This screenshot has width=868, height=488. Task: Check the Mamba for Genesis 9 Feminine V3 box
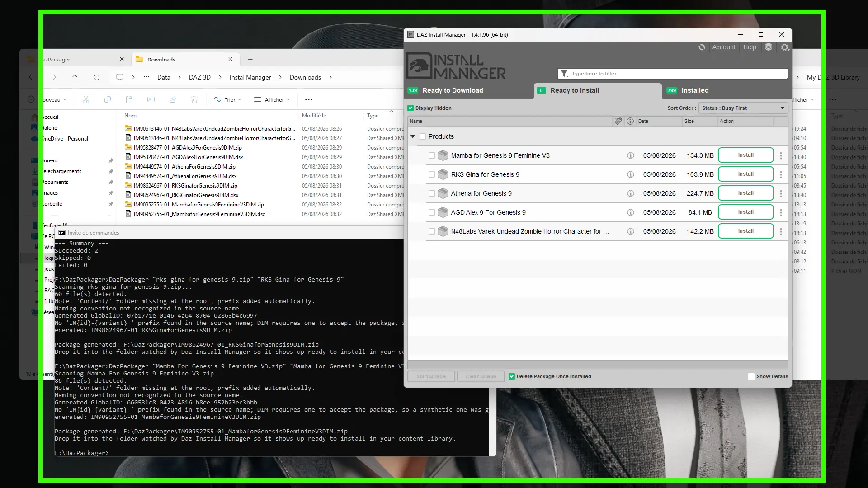pyautogui.click(x=432, y=155)
